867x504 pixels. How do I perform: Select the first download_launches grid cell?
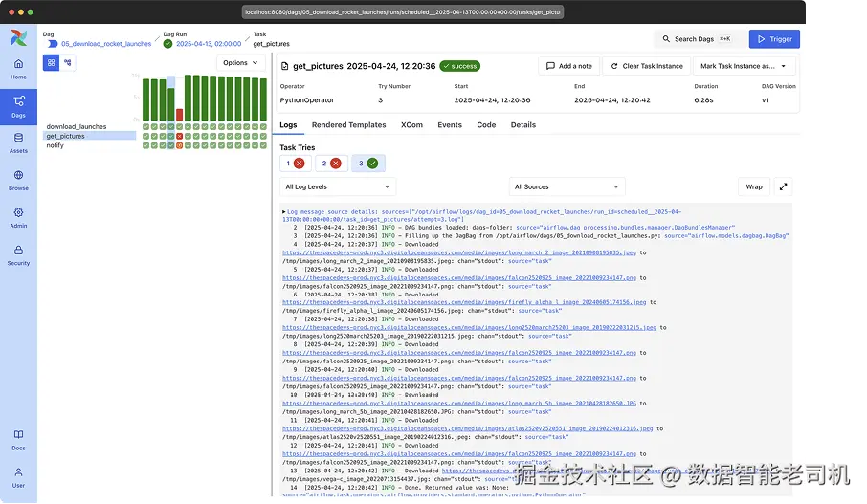pyautogui.click(x=146, y=126)
